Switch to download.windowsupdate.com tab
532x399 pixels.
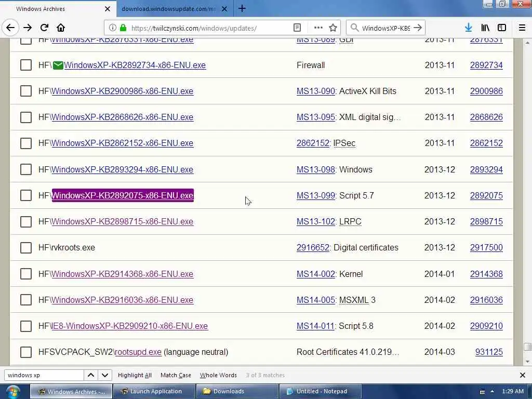coord(175,9)
